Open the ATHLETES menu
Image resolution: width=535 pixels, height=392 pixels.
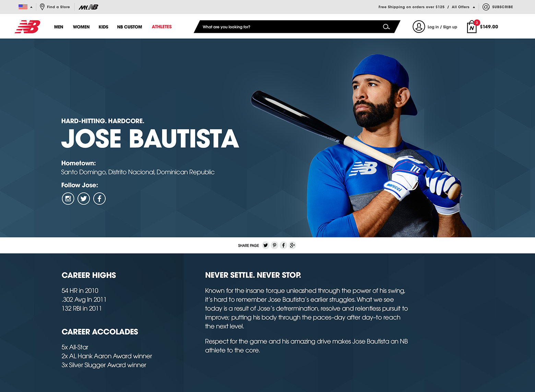coord(162,27)
